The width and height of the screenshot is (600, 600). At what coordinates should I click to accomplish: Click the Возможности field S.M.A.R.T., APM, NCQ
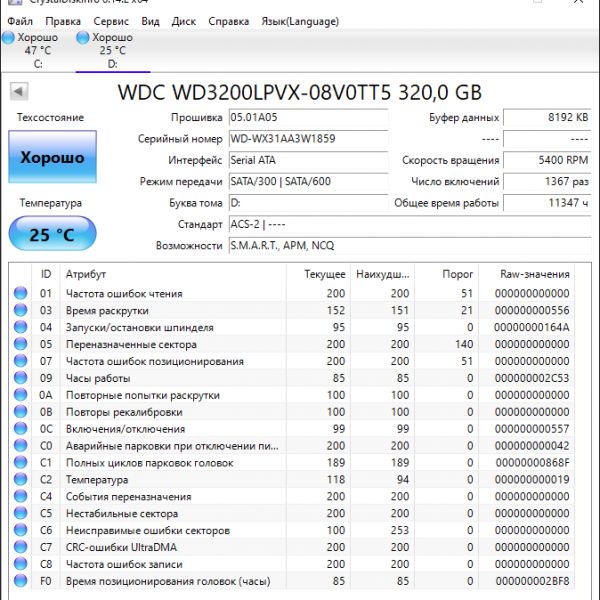coord(410,246)
